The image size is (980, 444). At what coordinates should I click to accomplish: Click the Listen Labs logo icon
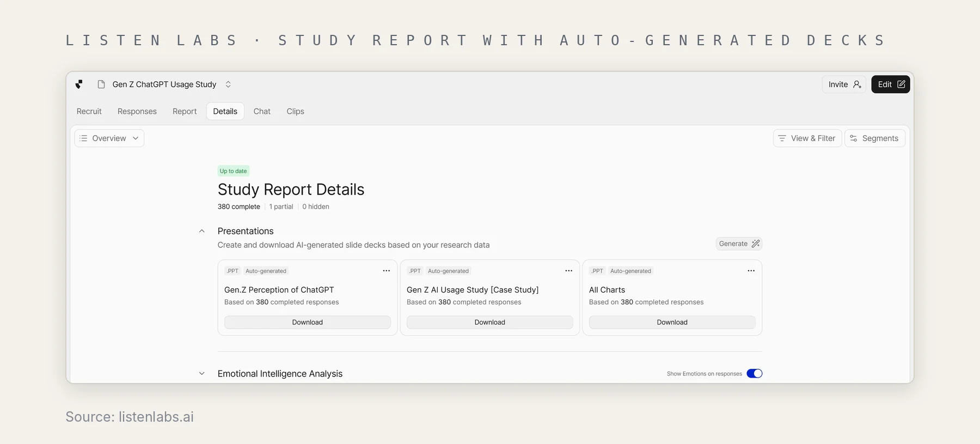click(x=79, y=84)
